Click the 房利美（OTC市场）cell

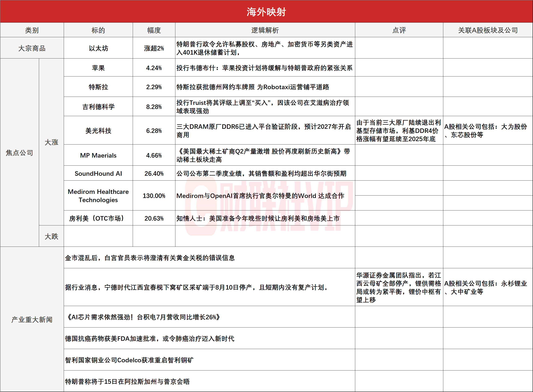98,218
